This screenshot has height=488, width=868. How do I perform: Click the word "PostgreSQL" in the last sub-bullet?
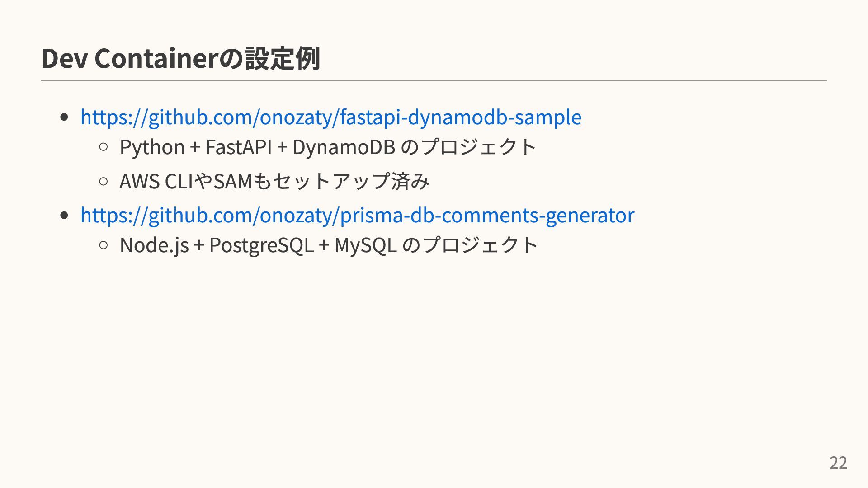[x=261, y=245]
